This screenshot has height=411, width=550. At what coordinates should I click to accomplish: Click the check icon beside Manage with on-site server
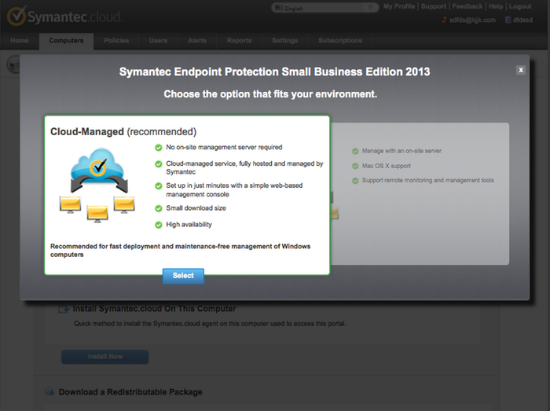[355, 151]
